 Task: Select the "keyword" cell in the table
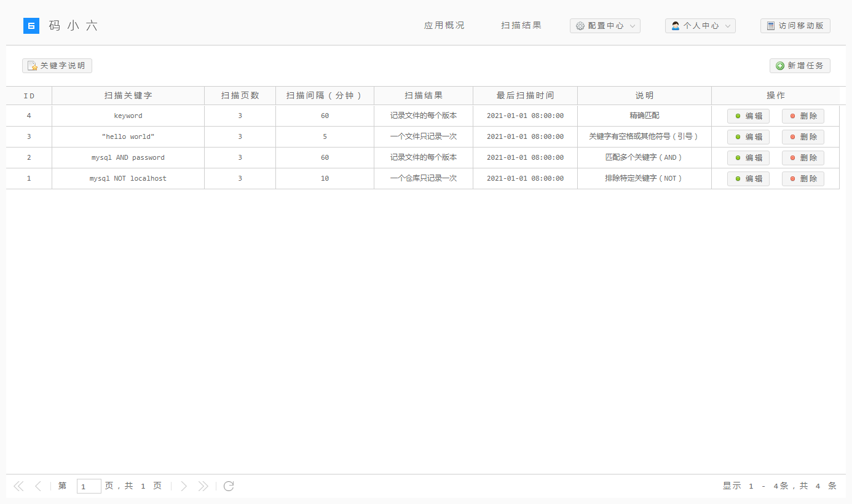point(128,116)
